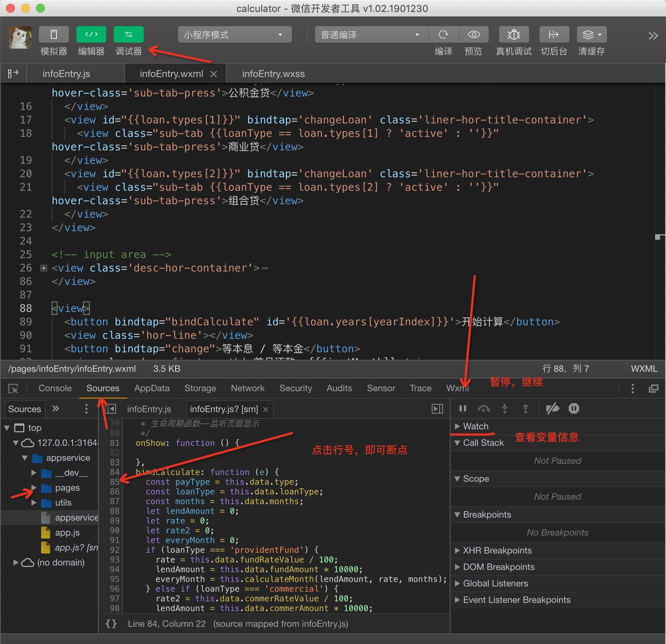This screenshot has height=644, width=666.
Task: Open the Sensor devtools tab
Action: pyautogui.click(x=381, y=388)
